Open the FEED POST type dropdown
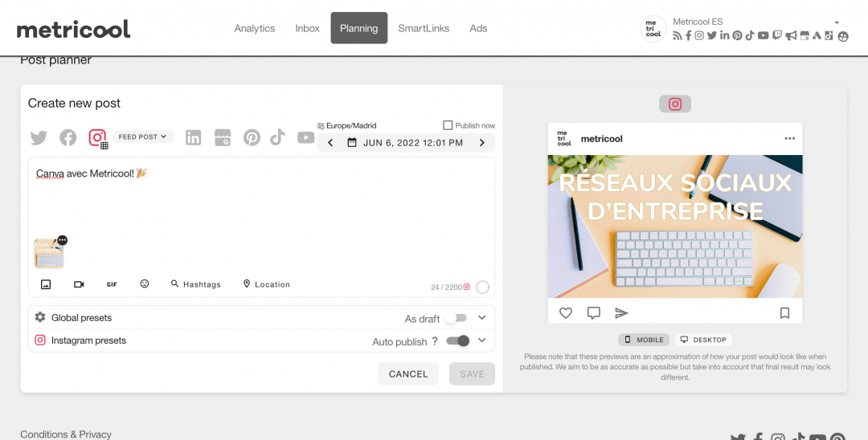This screenshot has width=868, height=440. pyautogui.click(x=143, y=137)
